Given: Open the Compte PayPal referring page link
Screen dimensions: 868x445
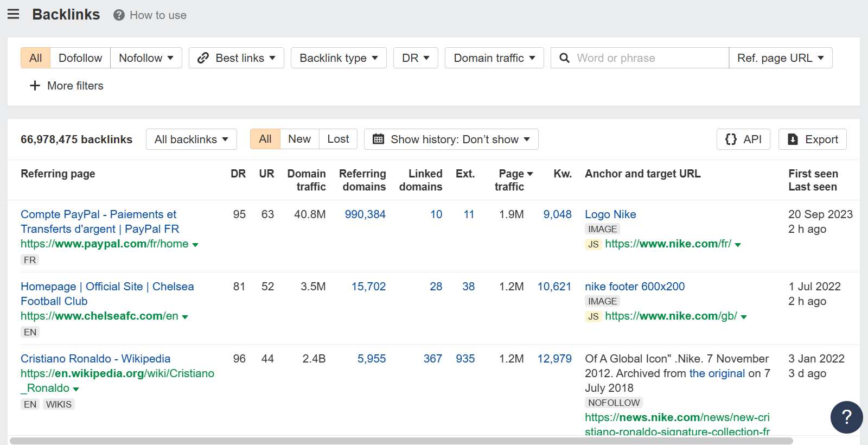Looking at the screenshot, I should [x=100, y=221].
